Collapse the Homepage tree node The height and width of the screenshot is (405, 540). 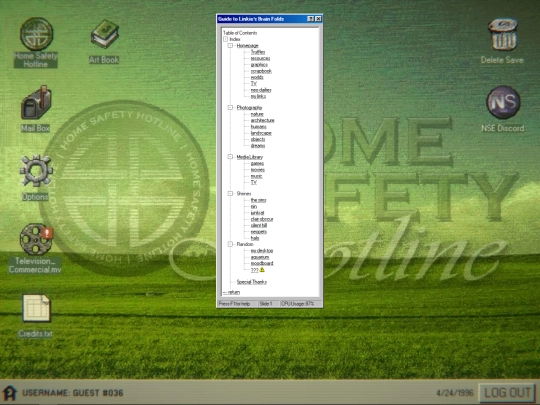tap(230, 45)
